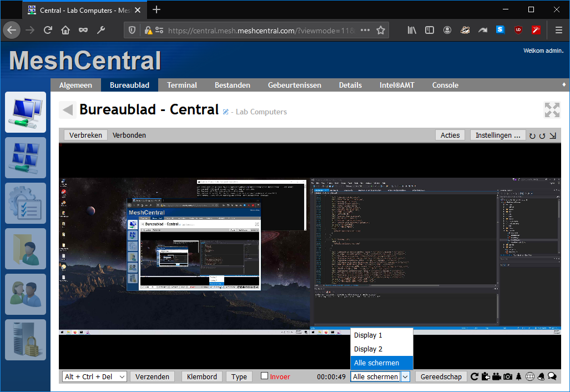The width and height of the screenshot is (570, 392).
Task: Open chat with the speech bubbles icon
Action: point(552,376)
